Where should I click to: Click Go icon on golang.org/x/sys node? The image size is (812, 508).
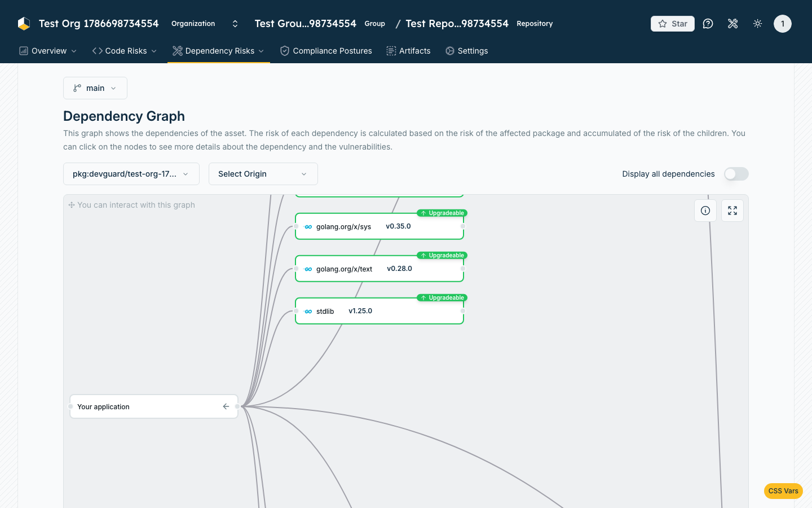click(x=308, y=227)
